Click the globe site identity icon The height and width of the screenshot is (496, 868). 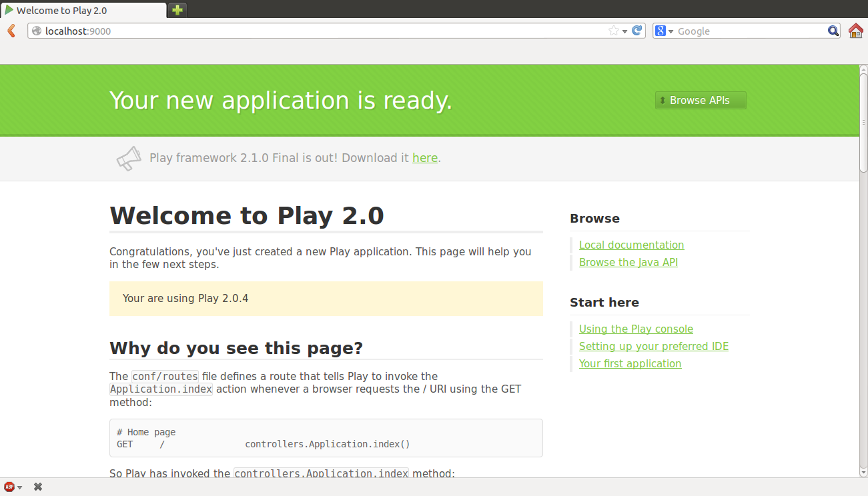(x=37, y=31)
